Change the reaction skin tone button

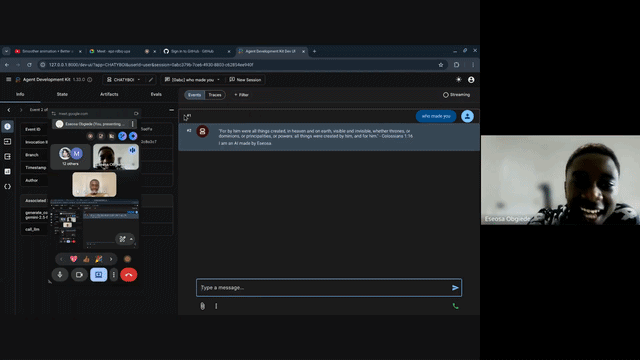coord(127,259)
